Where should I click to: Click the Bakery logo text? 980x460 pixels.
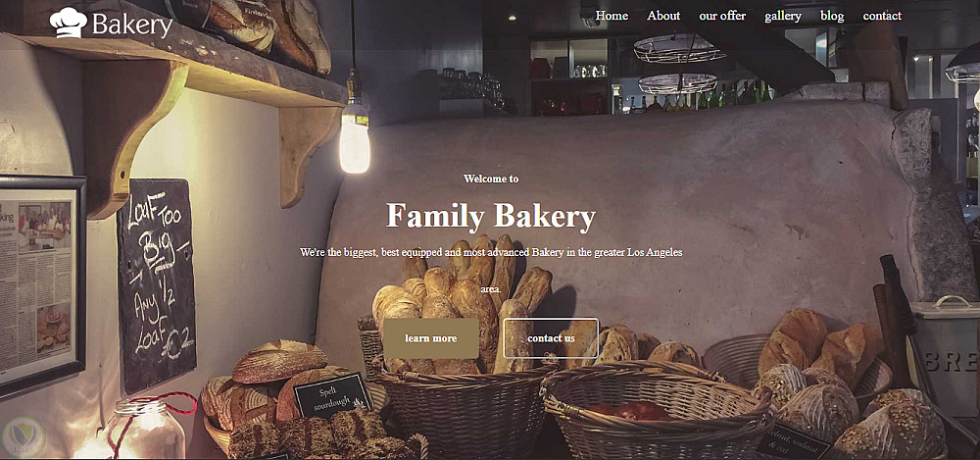click(132, 26)
